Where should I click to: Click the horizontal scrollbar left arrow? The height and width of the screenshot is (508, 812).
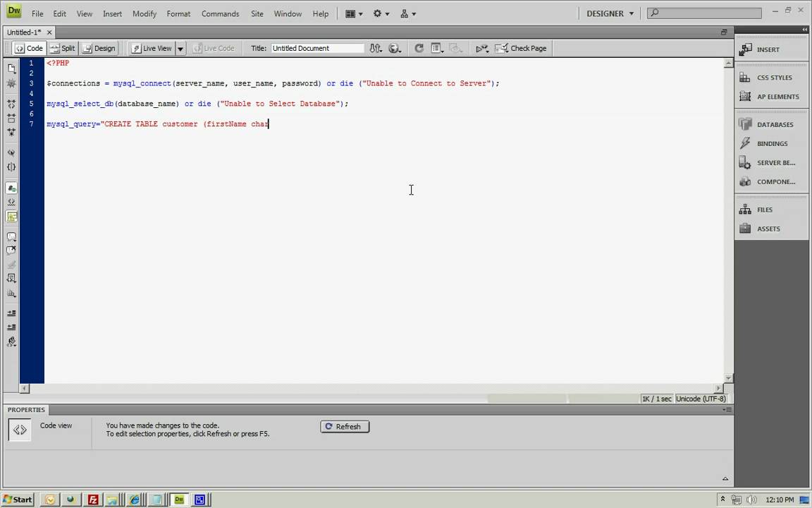[25, 388]
